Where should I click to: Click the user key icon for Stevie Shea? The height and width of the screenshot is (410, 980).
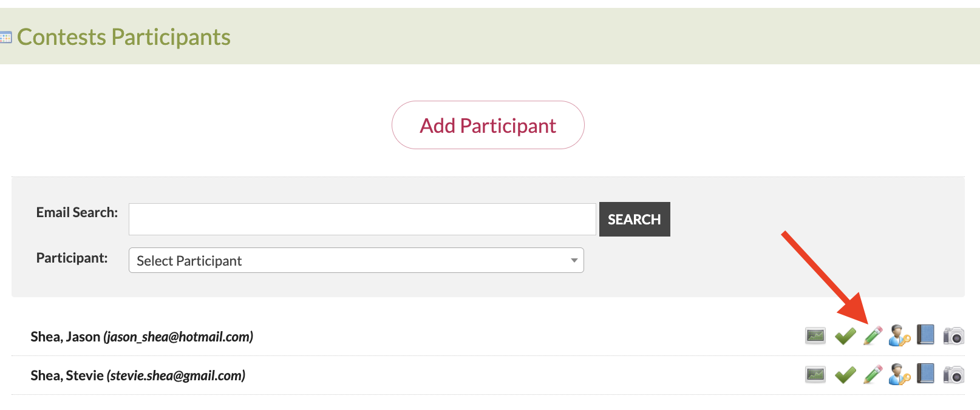point(899,374)
